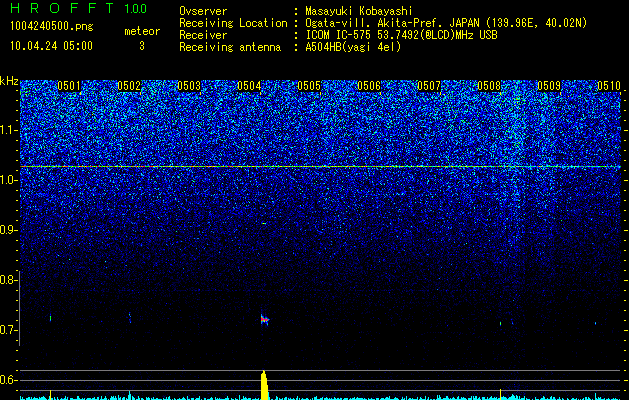Click the green echo dot near 0508
629x400 pixels.
[x=501, y=323]
